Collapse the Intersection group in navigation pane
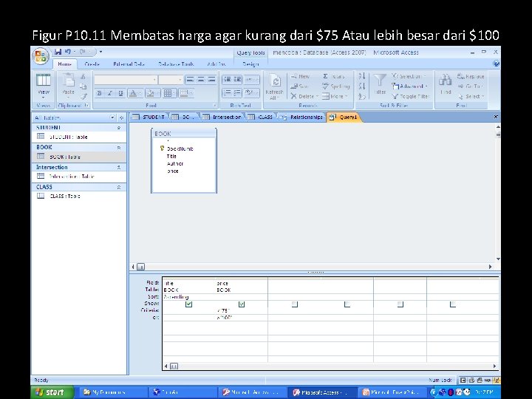532x399 pixels. (x=119, y=167)
